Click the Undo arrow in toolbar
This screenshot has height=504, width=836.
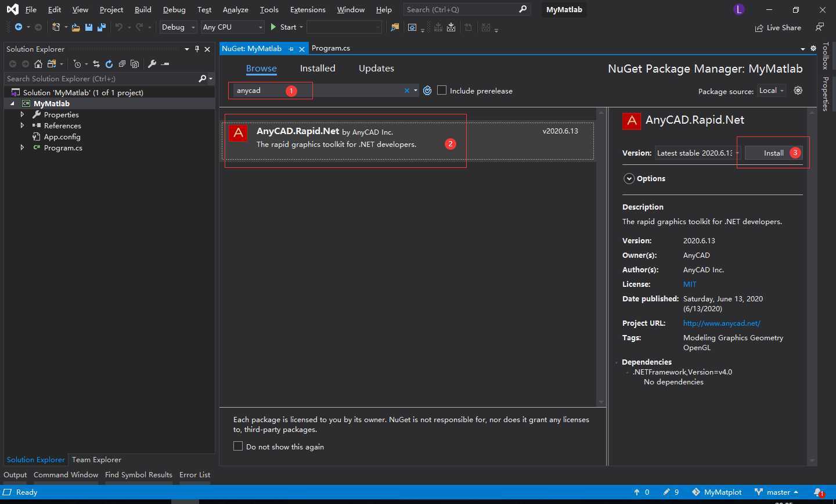[x=119, y=27]
